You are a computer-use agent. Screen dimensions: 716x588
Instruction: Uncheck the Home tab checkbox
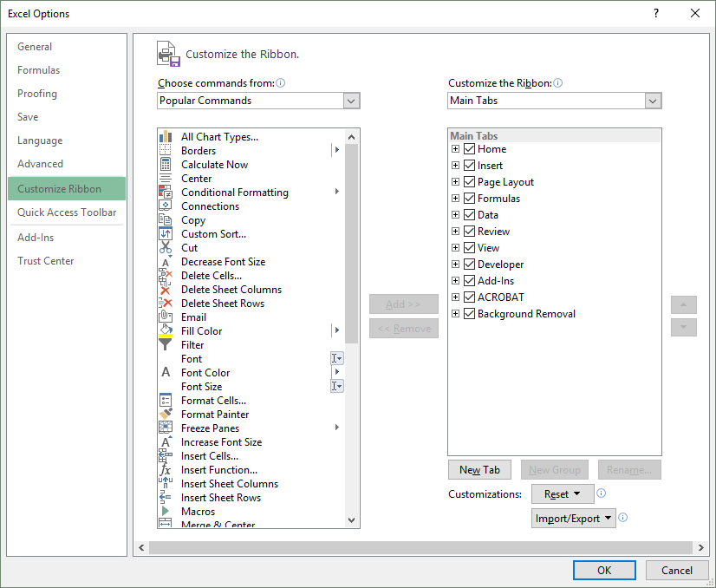469,149
